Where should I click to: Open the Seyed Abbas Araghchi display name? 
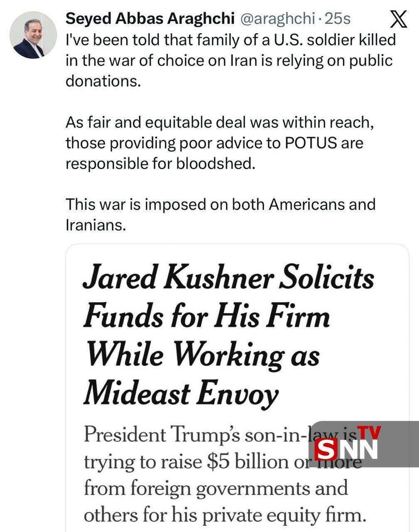[x=150, y=19]
